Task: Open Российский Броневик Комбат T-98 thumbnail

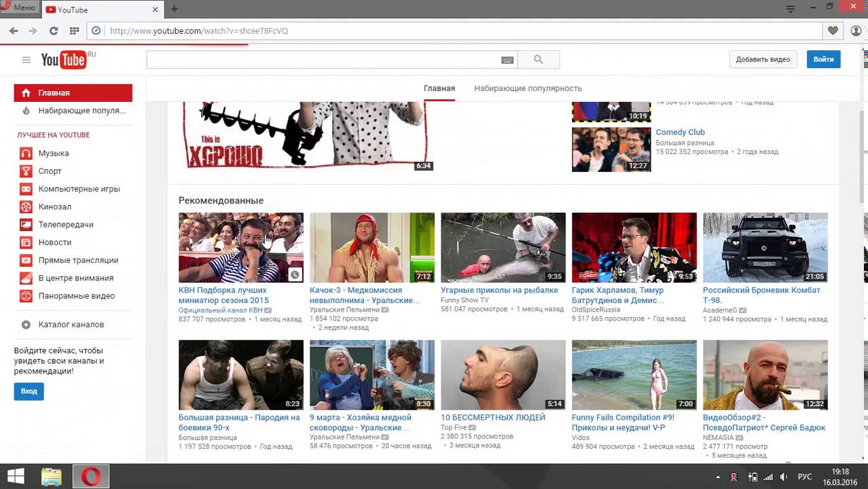Action: point(765,247)
